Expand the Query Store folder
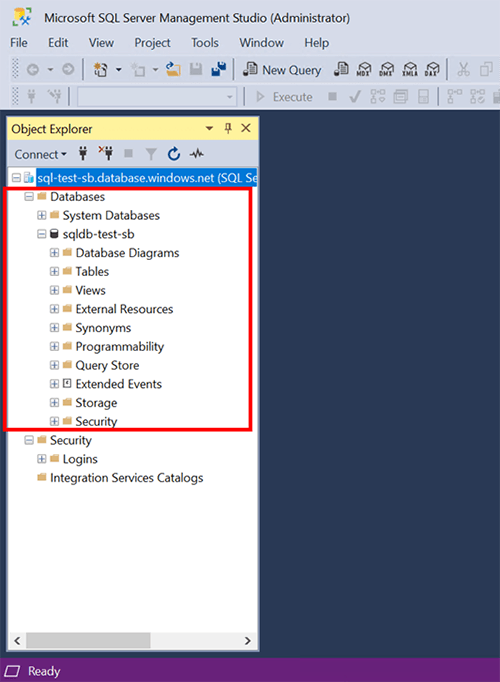This screenshot has height=682, width=500. (x=54, y=365)
